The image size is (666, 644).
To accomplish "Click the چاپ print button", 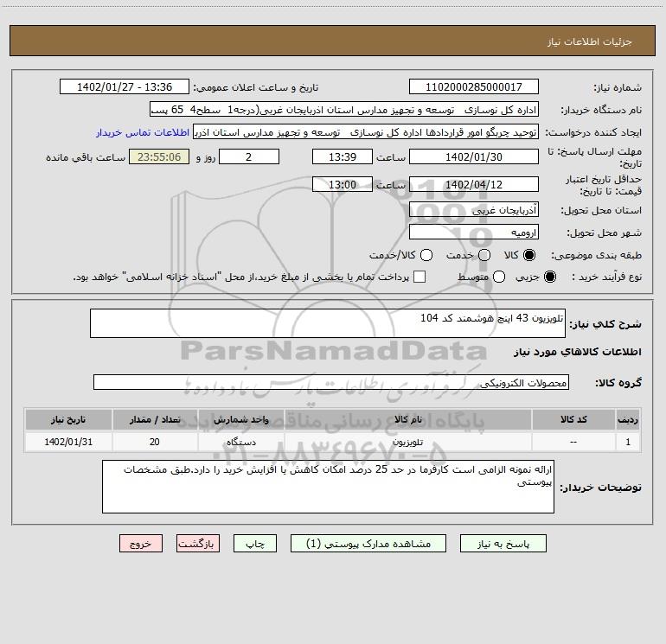I will click(x=255, y=544).
